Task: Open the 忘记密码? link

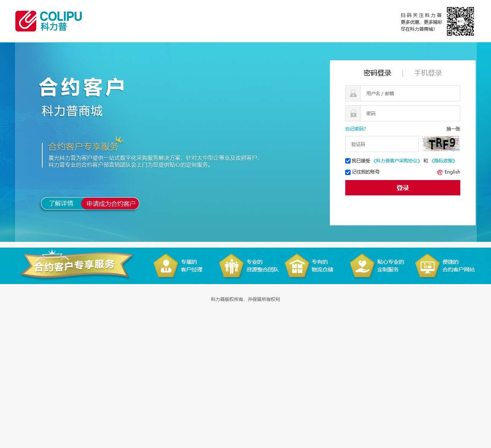Action: 356,129
